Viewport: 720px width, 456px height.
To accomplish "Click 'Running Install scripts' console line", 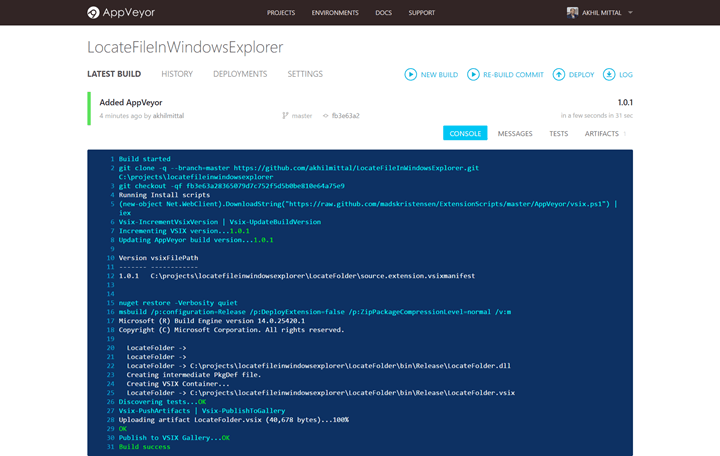I will [164, 195].
